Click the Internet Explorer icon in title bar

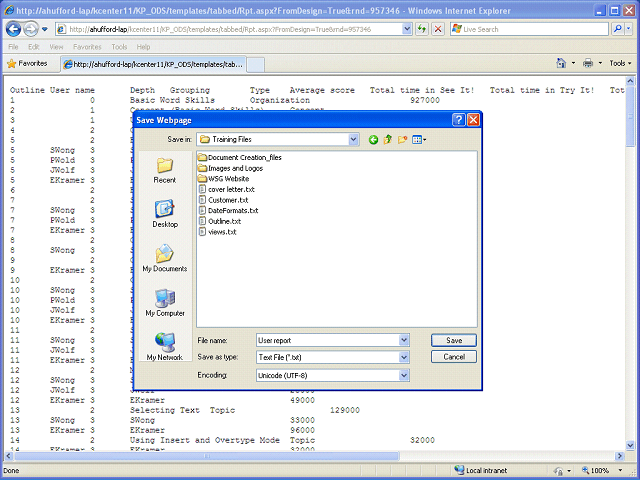tap(9, 10)
